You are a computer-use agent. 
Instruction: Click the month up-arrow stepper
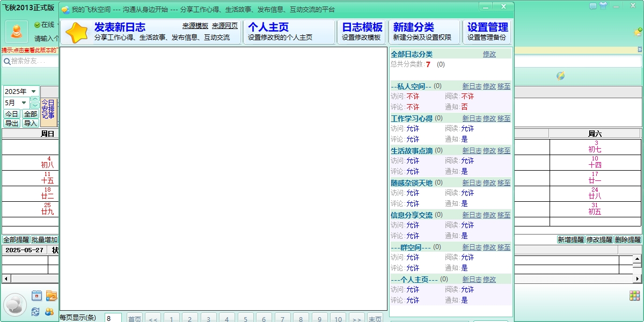(35, 99)
